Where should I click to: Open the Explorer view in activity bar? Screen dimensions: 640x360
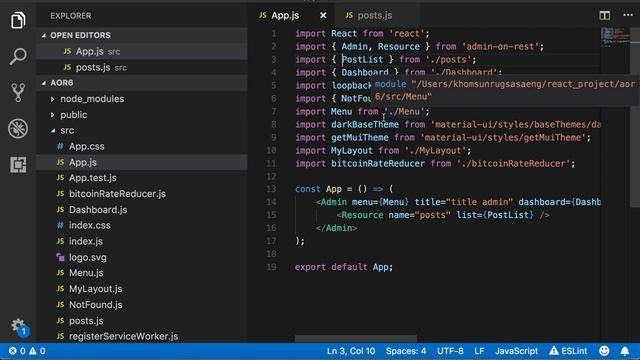coord(18,20)
